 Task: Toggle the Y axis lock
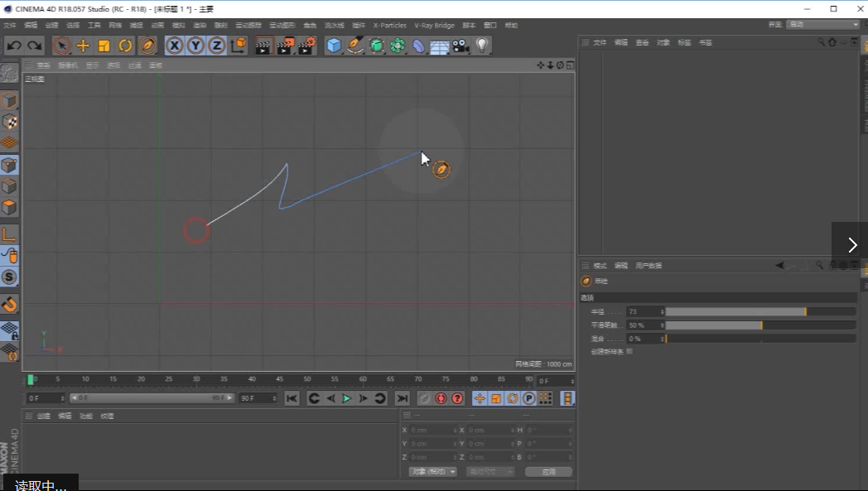[x=195, y=46]
